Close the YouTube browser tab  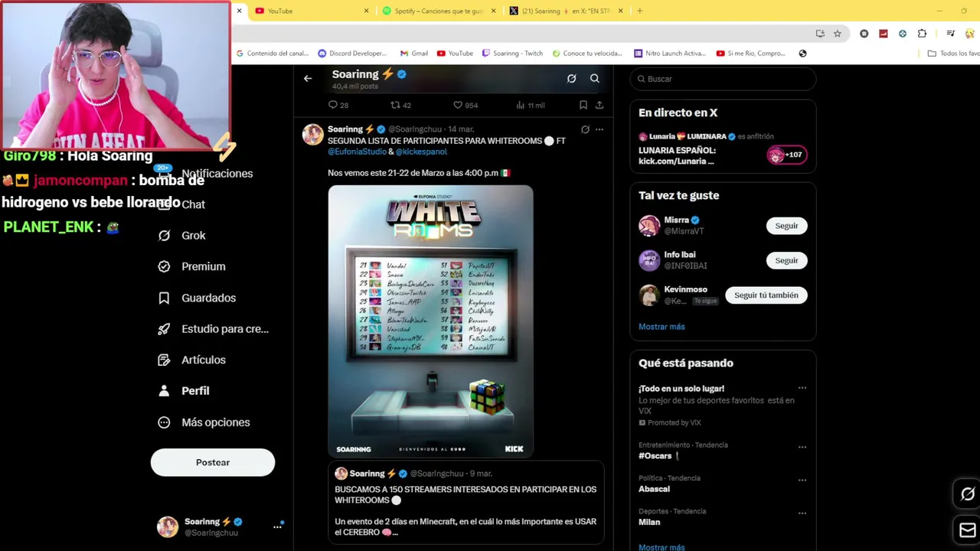pos(366,11)
